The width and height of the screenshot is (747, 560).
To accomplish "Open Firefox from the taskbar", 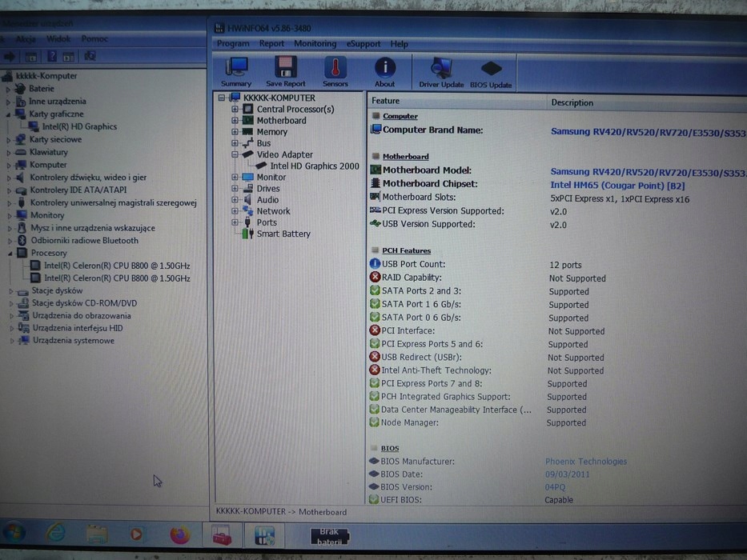I will pyautogui.click(x=179, y=534).
